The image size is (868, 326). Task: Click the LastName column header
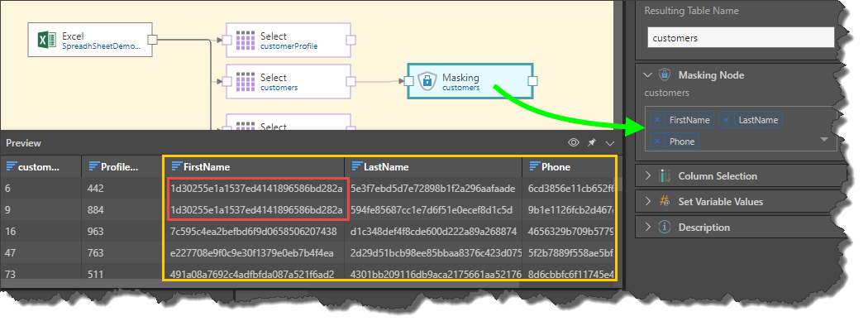click(433, 166)
